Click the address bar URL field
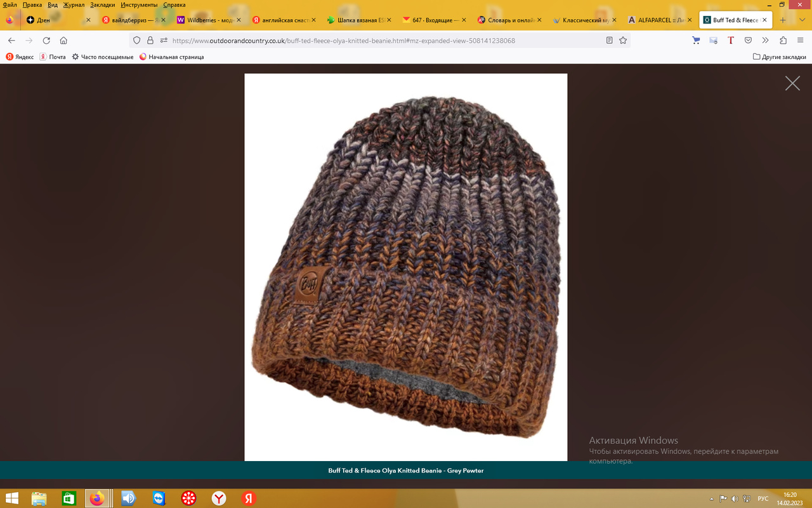Image resolution: width=812 pixels, height=508 pixels. click(381, 40)
